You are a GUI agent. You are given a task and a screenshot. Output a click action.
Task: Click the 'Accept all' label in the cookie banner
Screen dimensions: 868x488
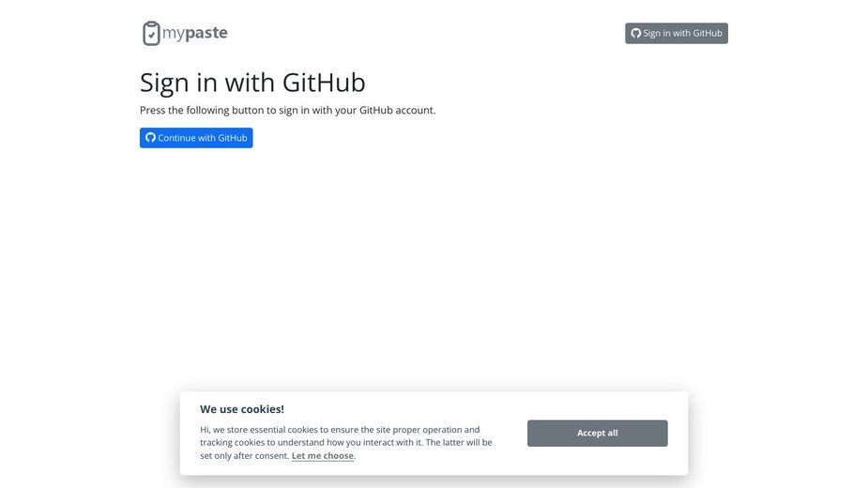(598, 434)
